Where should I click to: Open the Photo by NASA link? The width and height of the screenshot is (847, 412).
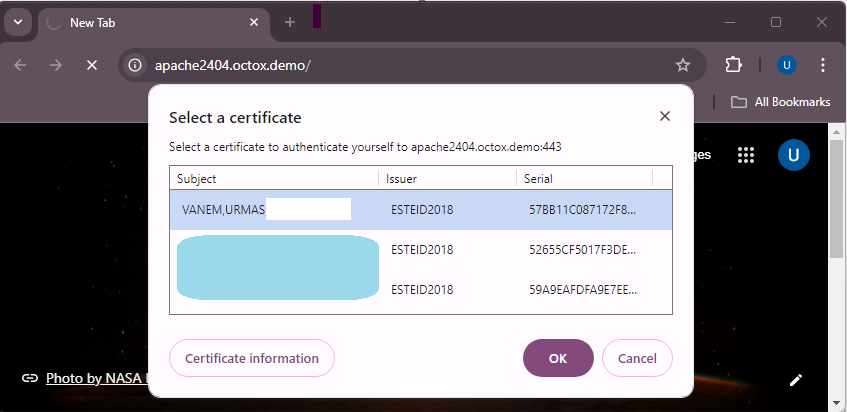(97, 379)
